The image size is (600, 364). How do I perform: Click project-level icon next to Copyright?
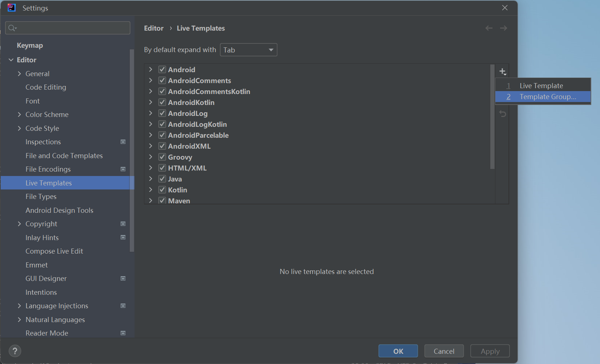[123, 224]
